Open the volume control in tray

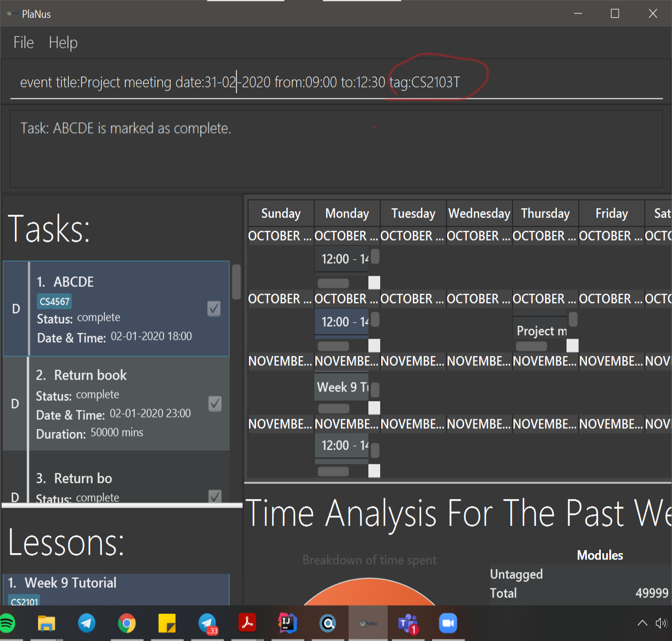click(x=661, y=623)
